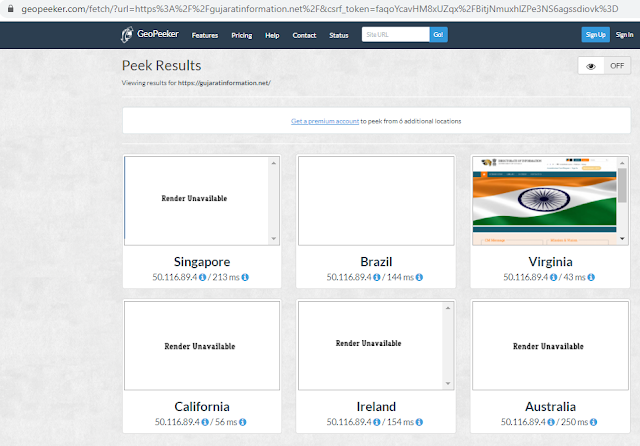The width and height of the screenshot is (640, 446).
Task: Click the gujaratinformation.net results URL
Action: (x=224, y=83)
